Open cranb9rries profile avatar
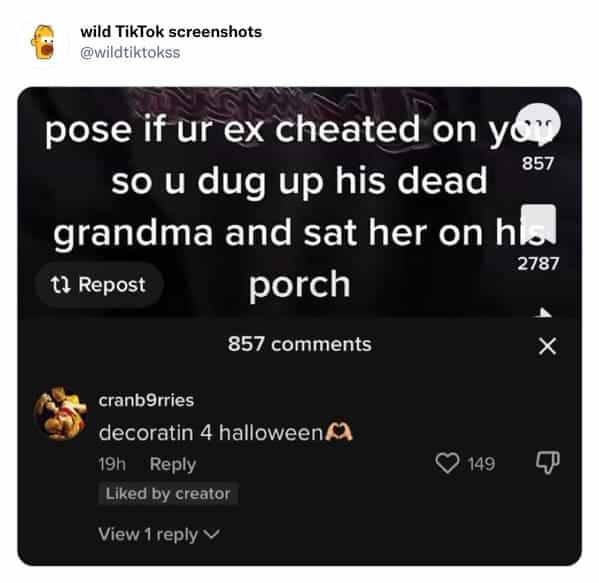Image resolution: width=599 pixels, height=583 pixels. [60, 414]
